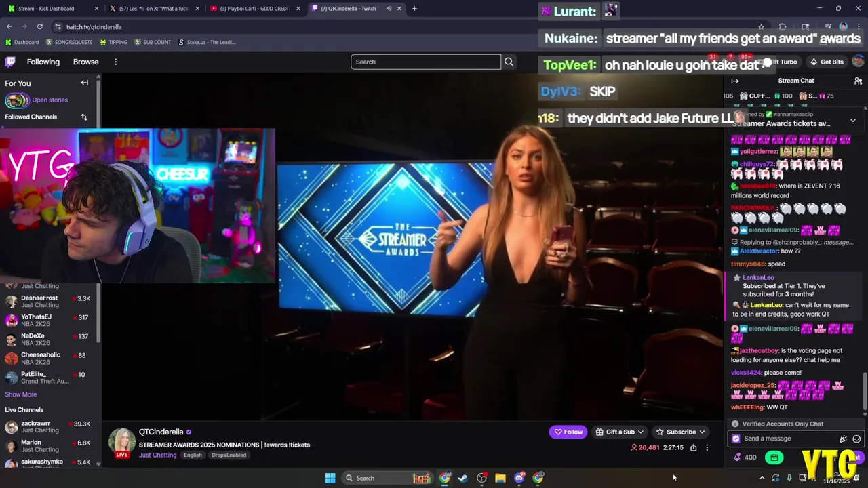
Task: Switch to Stream - Kick Dashboard tab
Action: click(x=54, y=9)
